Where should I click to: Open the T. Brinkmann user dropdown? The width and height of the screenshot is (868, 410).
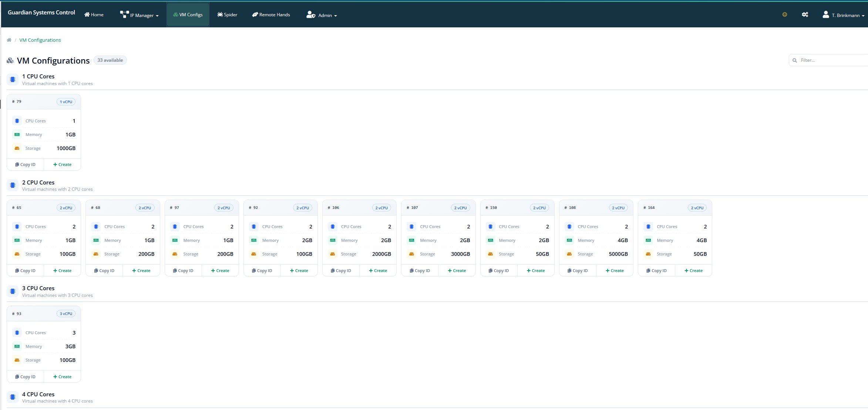pyautogui.click(x=843, y=15)
